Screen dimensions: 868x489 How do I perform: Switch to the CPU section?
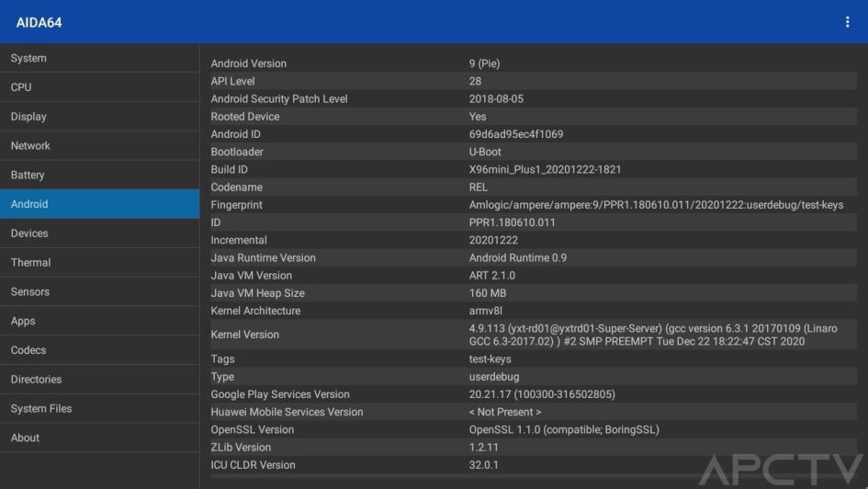point(99,87)
